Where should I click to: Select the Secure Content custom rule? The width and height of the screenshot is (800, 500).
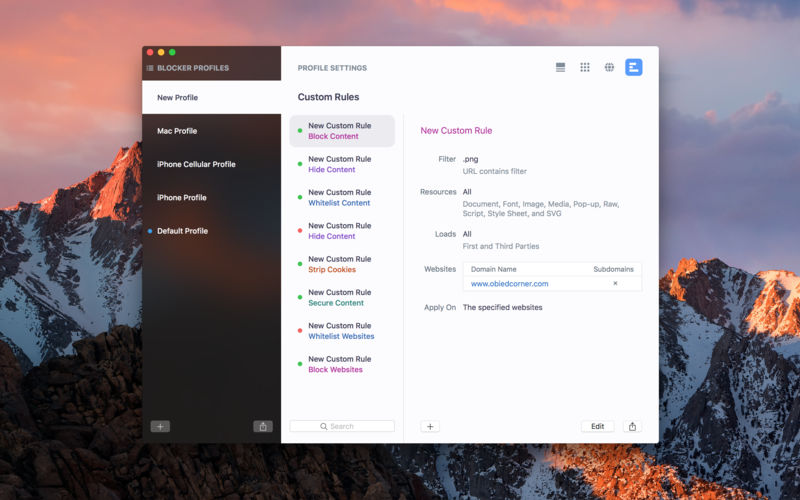342,297
